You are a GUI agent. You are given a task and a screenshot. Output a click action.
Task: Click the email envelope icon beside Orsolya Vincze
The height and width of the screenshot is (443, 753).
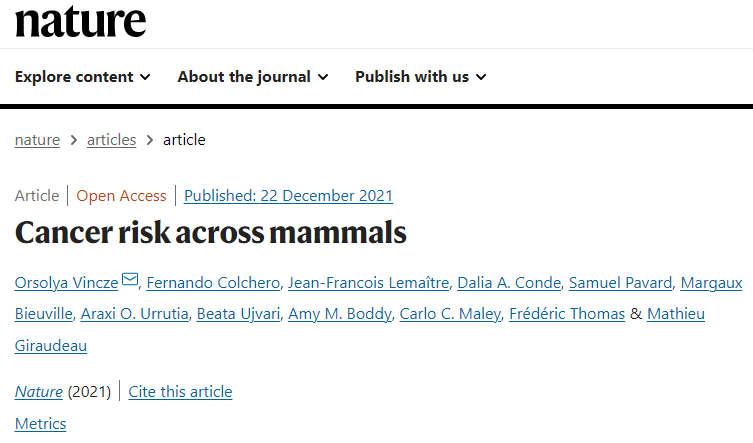pyautogui.click(x=130, y=282)
